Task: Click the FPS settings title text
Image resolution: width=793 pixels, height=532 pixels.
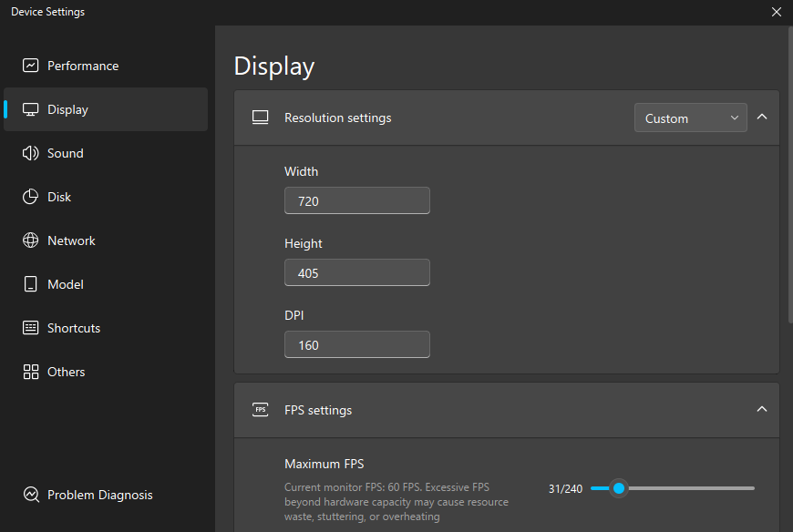Action: [x=318, y=410]
